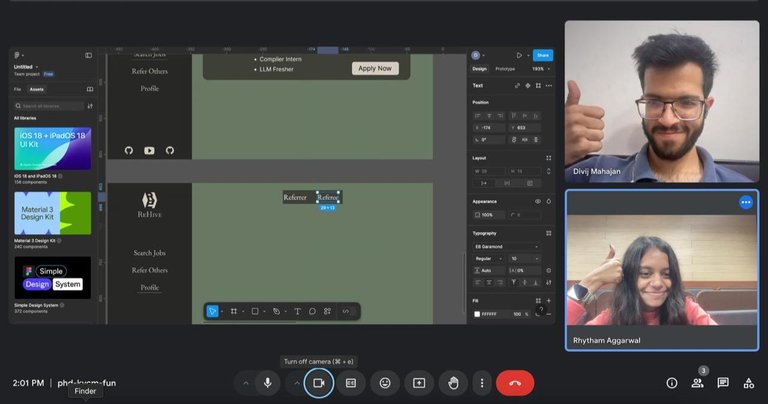Open the libraries book icon
Screen dimensions: 768x404
click(90, 89)
